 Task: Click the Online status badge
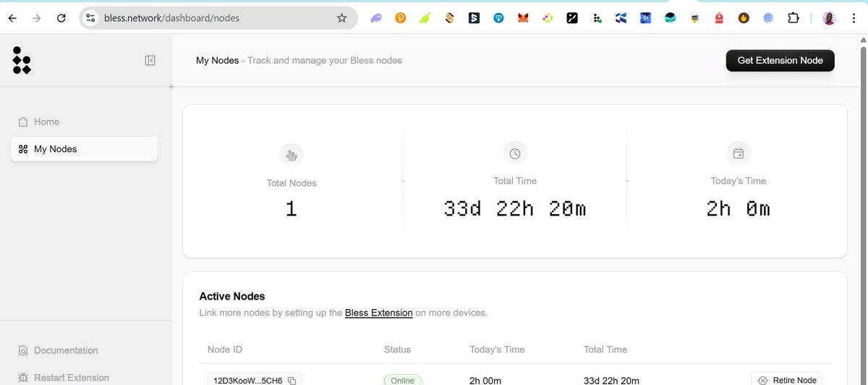point(402,380)
